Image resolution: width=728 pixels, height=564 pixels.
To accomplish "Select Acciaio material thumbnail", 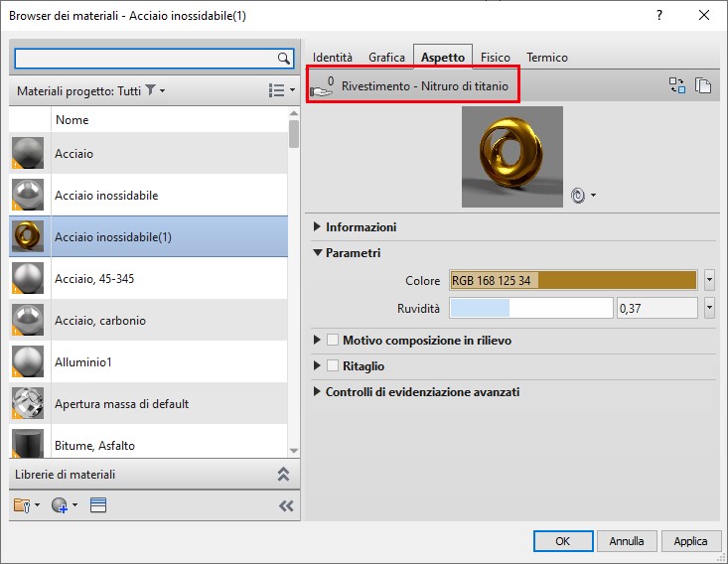I will (28, 153).
